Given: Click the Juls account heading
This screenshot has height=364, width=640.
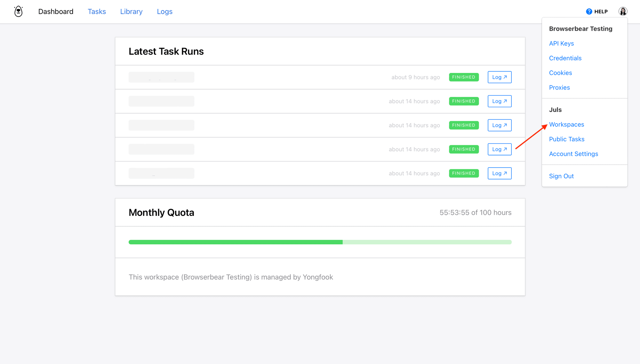Looking at the screenshot, I should pyautogui.click(x=555, y=110).
